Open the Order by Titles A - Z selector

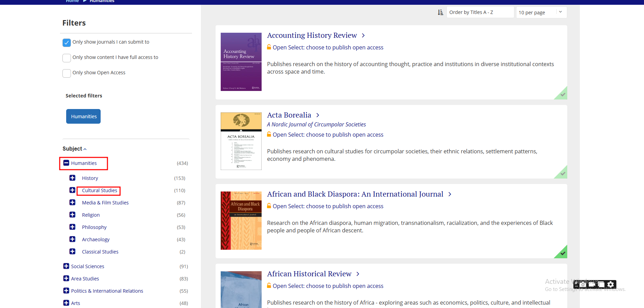point(480,12)
